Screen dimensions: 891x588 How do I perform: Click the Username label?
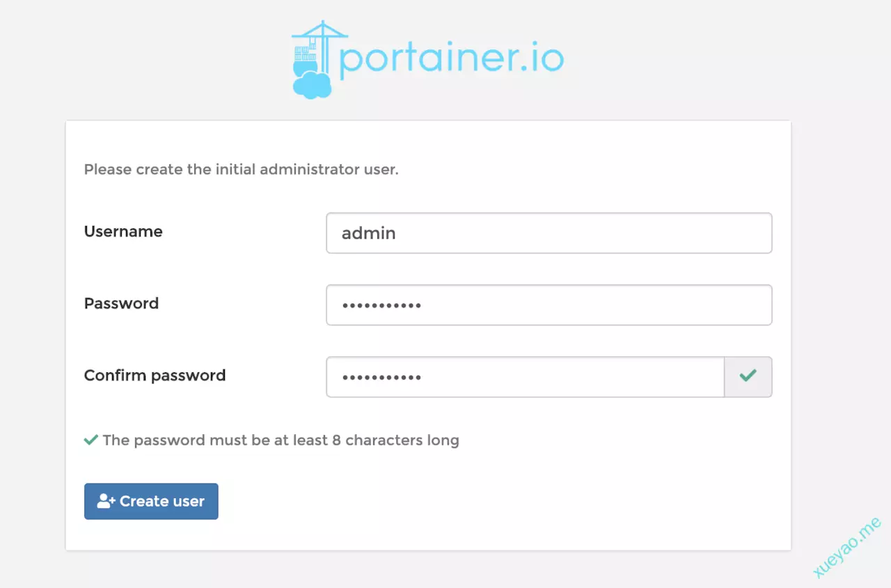[123, 232]
